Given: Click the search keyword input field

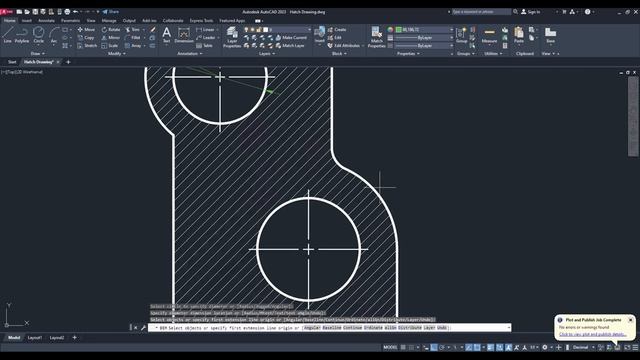Looking at the screenshot, I should point(481,12).
